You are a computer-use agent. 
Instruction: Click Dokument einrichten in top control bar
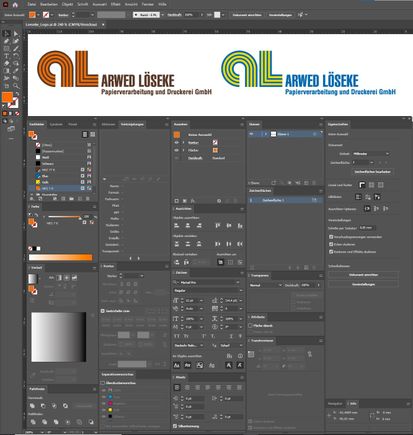pyautogui.click(x=247, y=15)
